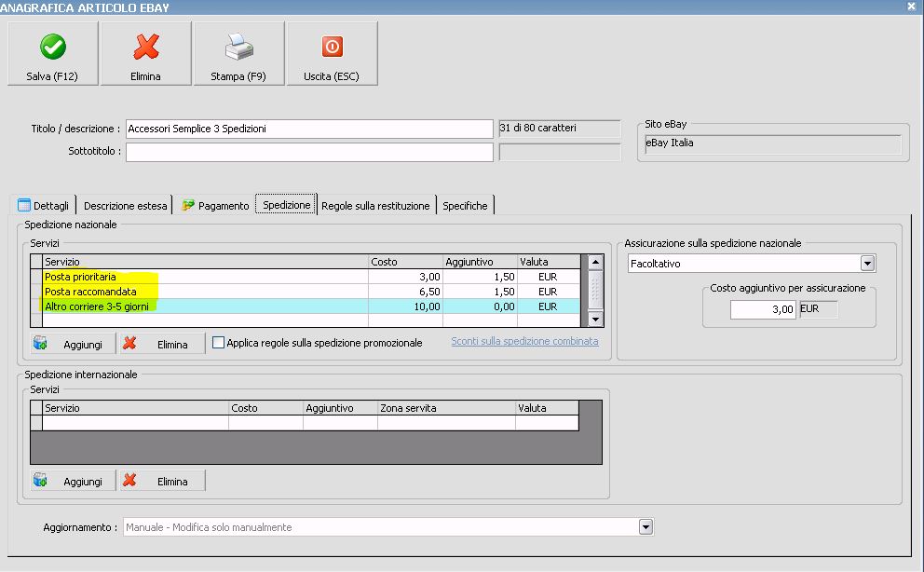This screenshot has width=924, height=572.
Task: Click the Titolo / descrizione input field
Action: (309, 129)
